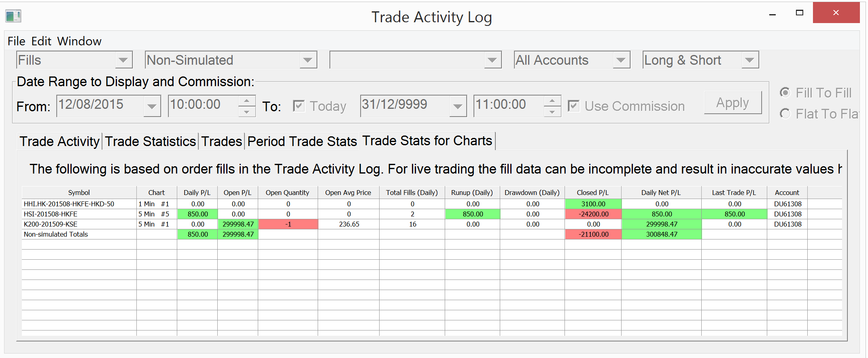This screenshot has height=358, width=868.
Task: Open the Fills dropdown
Action: [123, 60]
